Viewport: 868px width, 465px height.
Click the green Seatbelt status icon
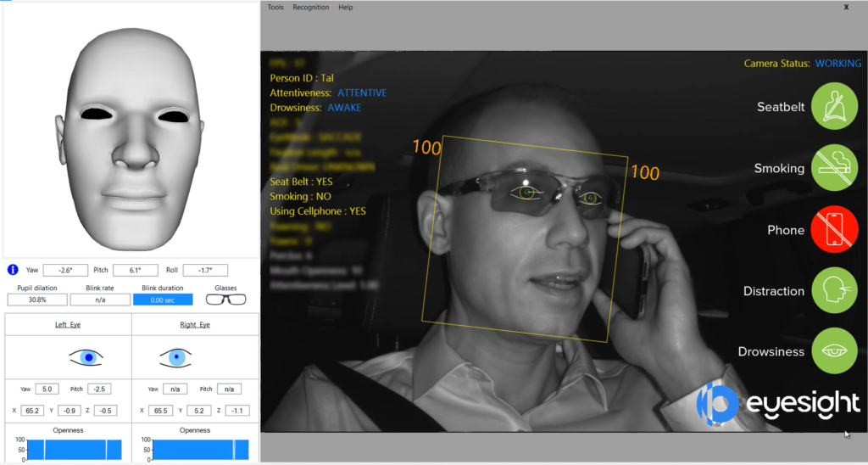(836, 107)
